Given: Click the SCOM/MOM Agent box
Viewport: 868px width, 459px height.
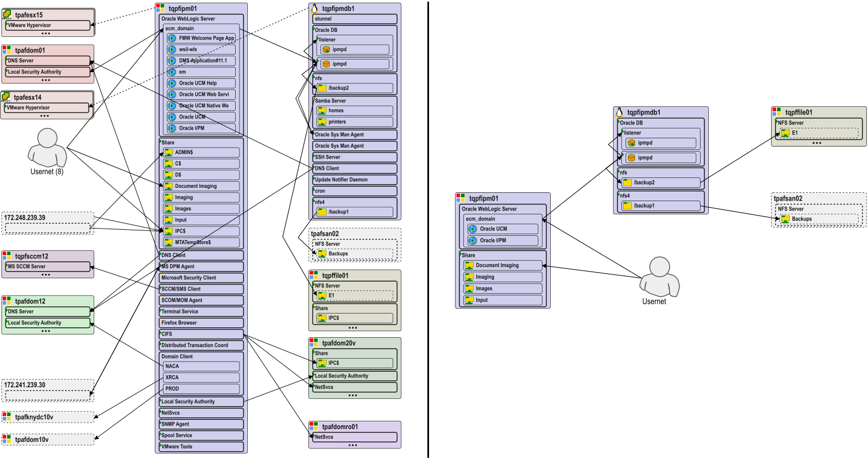Looking at the screenshot, I should coord(202,300).
